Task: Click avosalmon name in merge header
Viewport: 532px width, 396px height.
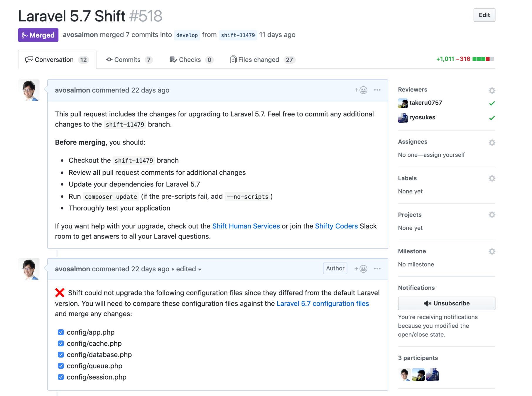Action: (80, 35)
